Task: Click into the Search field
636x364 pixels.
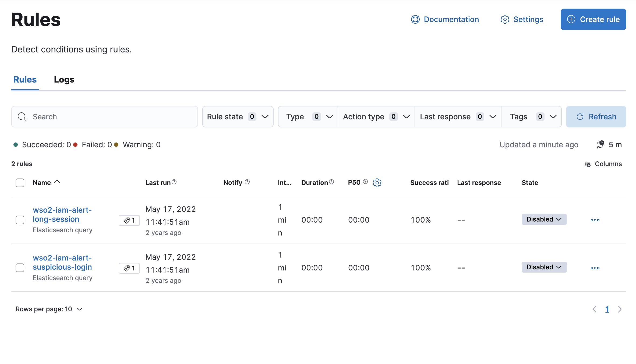Action: pos(105,117)
